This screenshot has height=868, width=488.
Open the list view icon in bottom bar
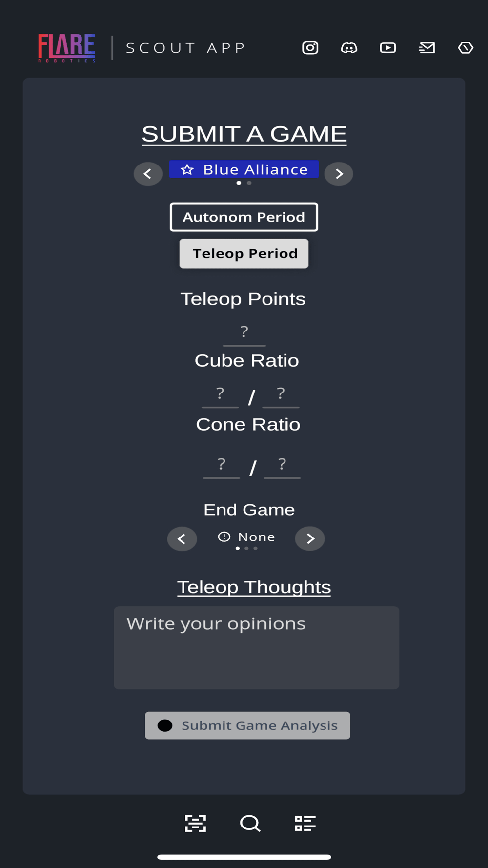305,823
